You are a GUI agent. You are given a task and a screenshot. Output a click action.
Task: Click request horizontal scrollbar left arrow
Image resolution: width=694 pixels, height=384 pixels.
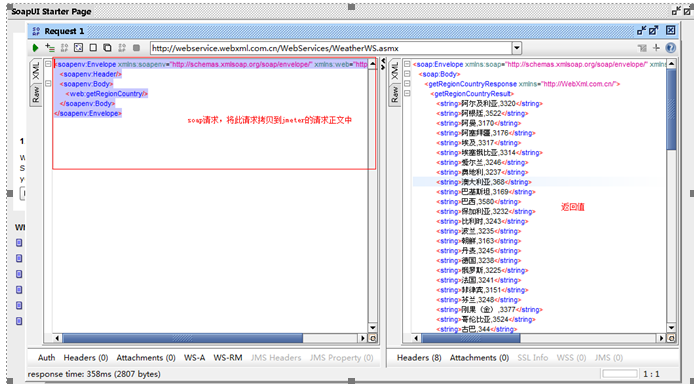coord(57,338)
